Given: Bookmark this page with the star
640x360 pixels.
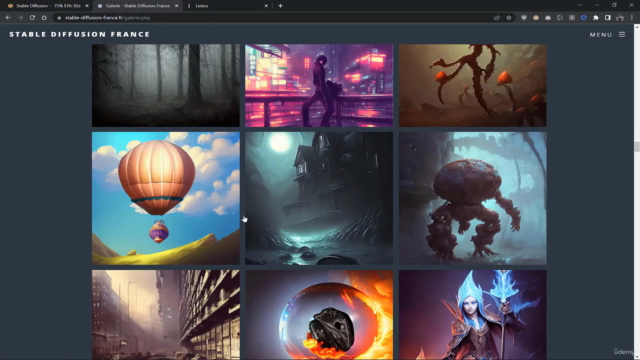Looking at the screenshot, I should pos(509,18).
